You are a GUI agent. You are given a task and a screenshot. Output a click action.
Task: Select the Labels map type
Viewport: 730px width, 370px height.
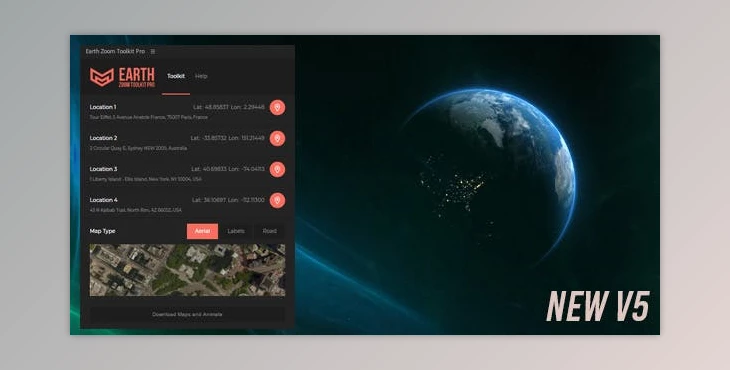pyautogui.click(x=236, y=231)
